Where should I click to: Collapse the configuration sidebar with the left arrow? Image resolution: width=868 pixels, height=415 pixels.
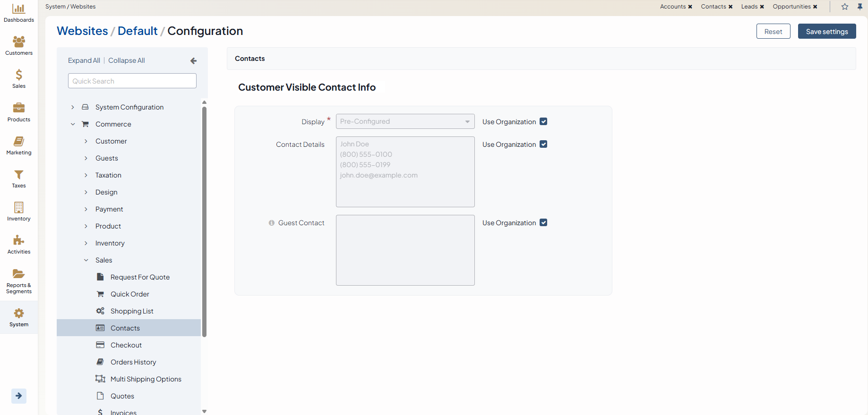193,61
